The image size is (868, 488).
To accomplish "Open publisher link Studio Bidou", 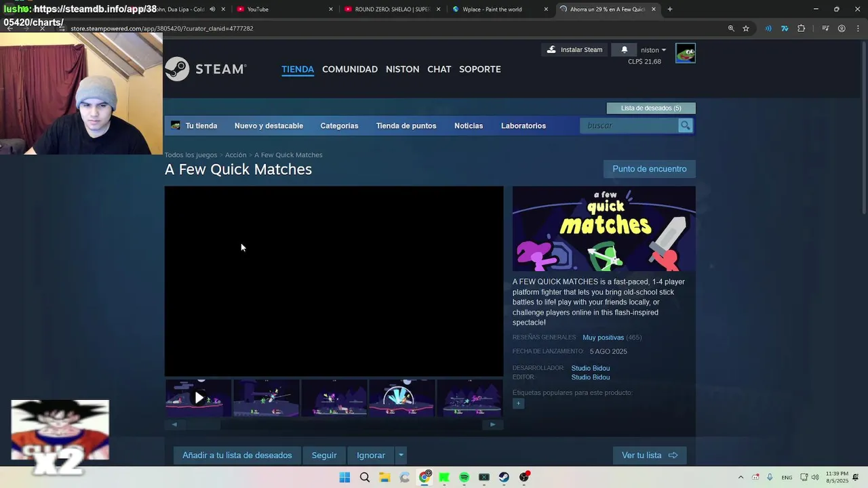I will pyautogui.click(x=590, y=377).
